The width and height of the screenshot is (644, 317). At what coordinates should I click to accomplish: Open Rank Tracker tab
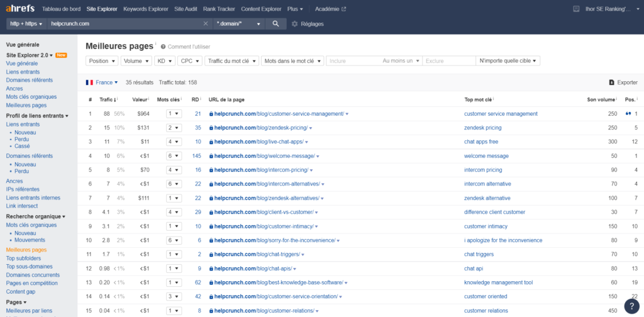(219, 9)
